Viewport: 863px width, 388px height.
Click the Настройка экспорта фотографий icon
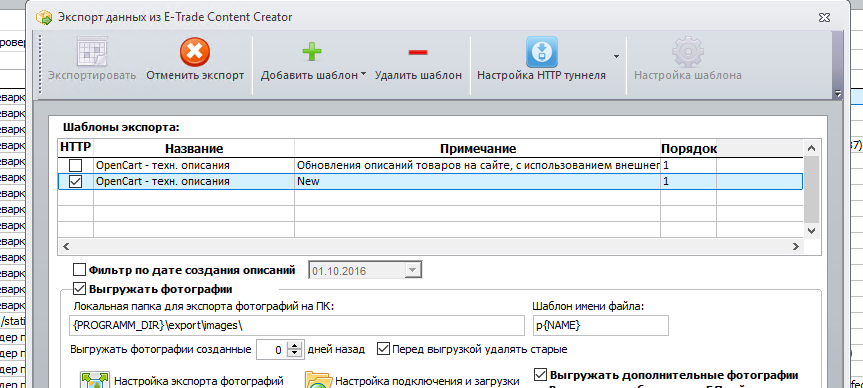(95, 381)
